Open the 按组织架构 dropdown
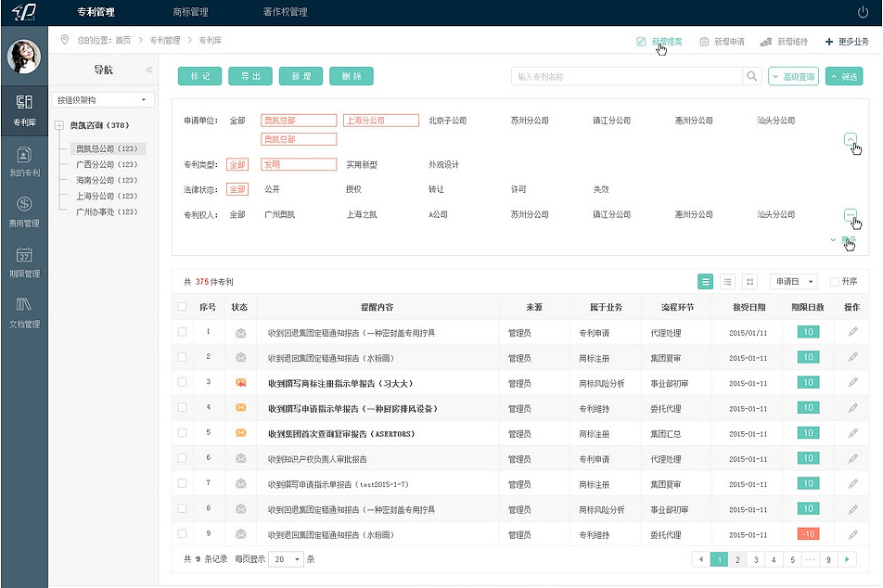This screenshot has height=588, width=883. 102,99
